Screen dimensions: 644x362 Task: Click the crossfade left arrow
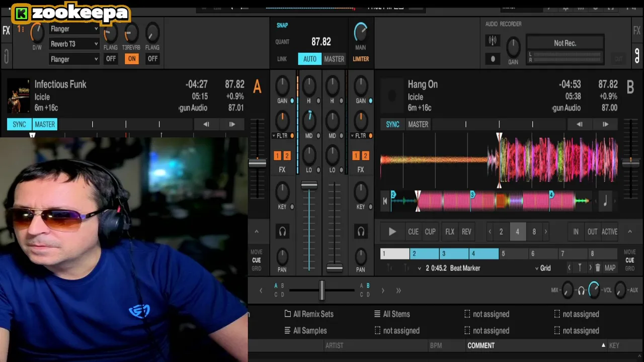coord(261,291)
